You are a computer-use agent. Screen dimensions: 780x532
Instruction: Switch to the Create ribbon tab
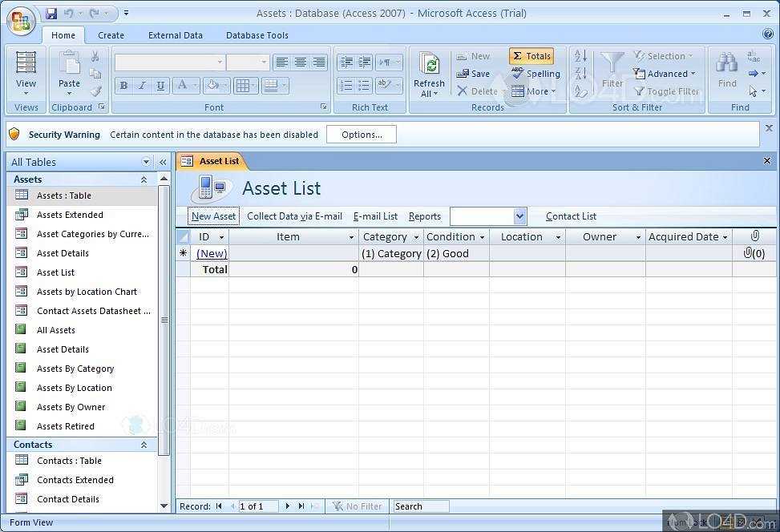(111, 35)
